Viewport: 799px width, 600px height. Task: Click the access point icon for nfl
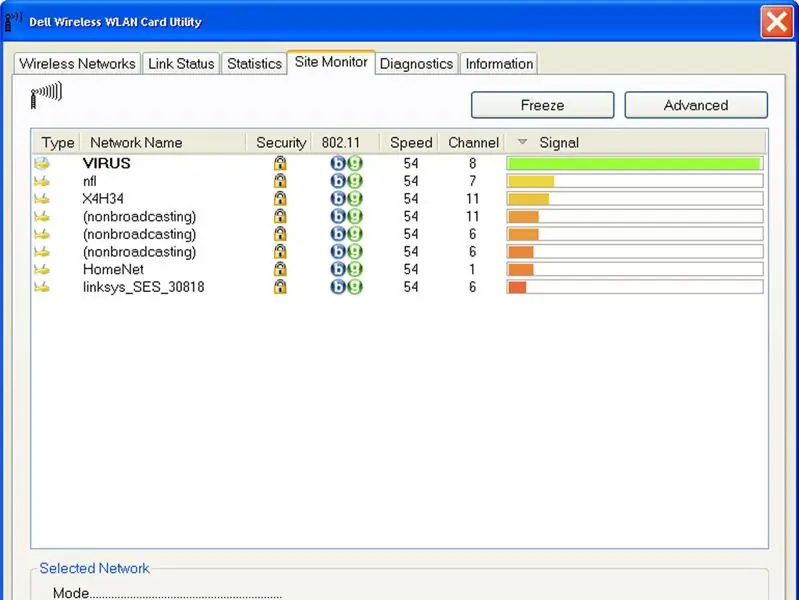click(42, 181)
